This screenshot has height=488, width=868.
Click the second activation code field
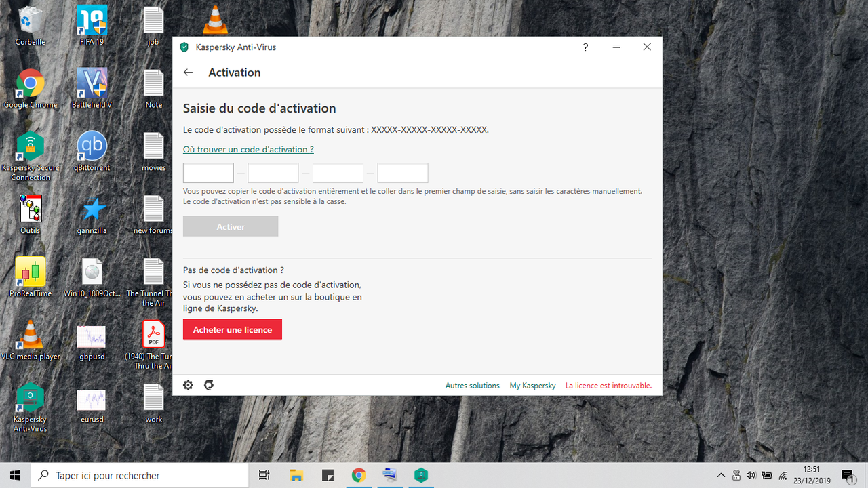[273, 173]
